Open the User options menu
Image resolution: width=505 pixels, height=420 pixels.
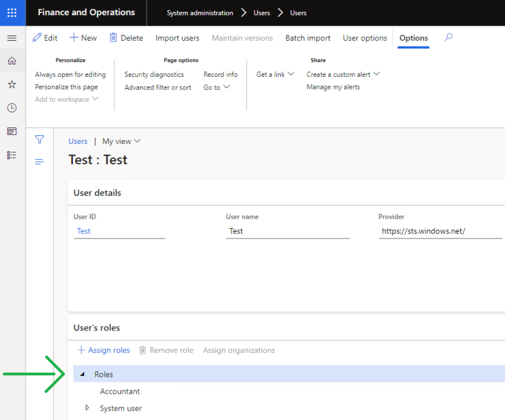[x=365, y=38]
